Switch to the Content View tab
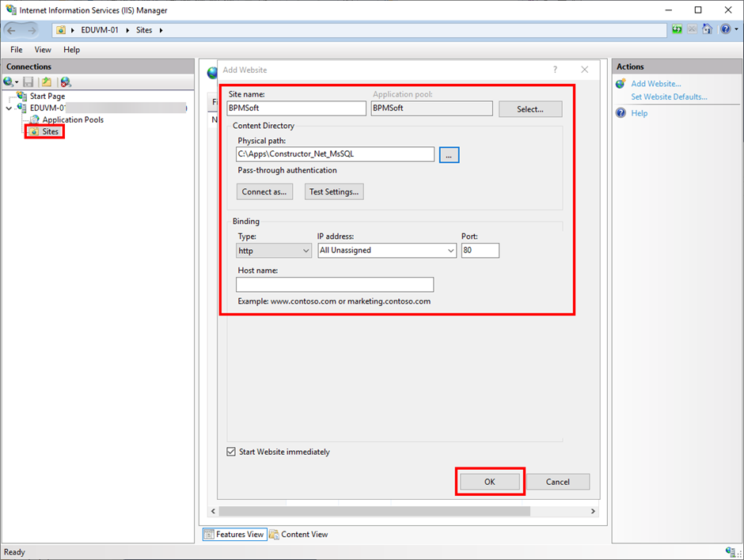The height and width of the screenshot is (560, 744). click(298, 535)
